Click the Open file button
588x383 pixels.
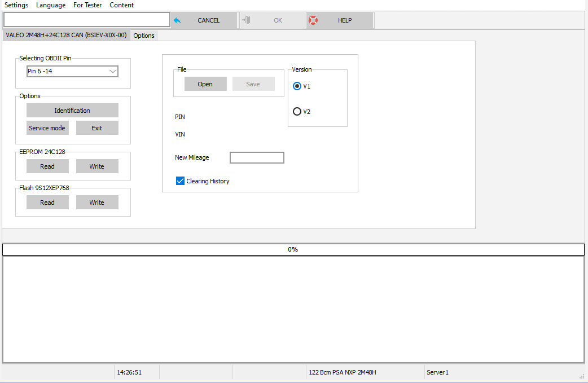pyautogui.click(x=205, y=84)
